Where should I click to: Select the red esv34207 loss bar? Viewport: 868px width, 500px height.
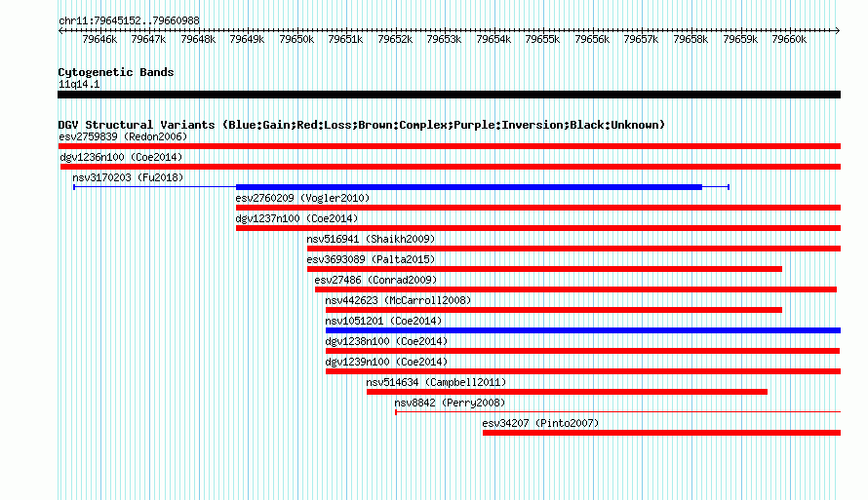coord(661,433)
